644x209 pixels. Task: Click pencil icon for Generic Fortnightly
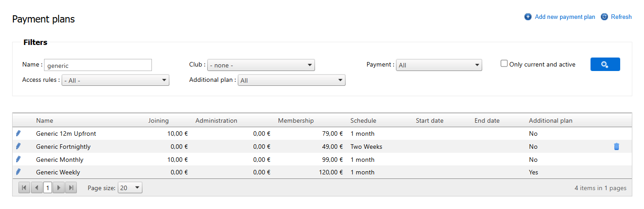click(x=18, y=147)
